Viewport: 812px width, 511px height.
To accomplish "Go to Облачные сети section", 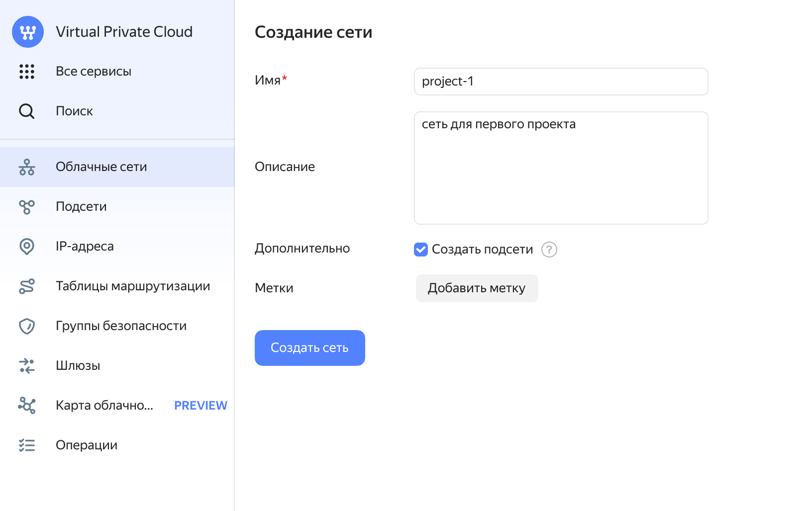I will coord(117,167).
